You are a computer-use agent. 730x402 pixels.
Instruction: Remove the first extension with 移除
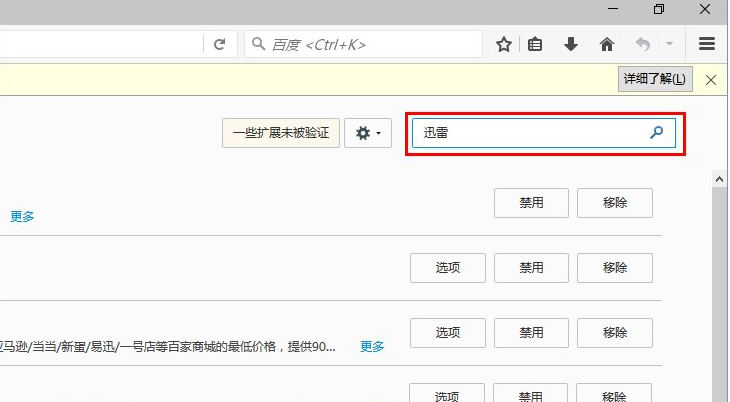[x=615, y=202]
